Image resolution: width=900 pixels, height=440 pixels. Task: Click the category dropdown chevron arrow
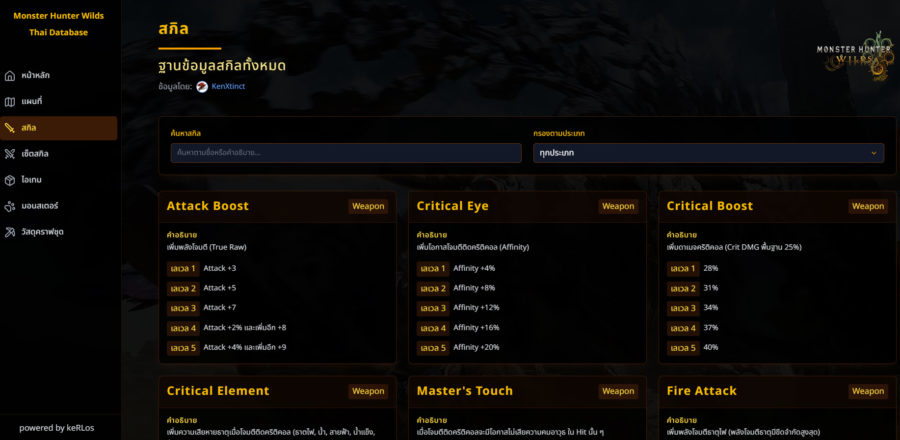point(874,153)
